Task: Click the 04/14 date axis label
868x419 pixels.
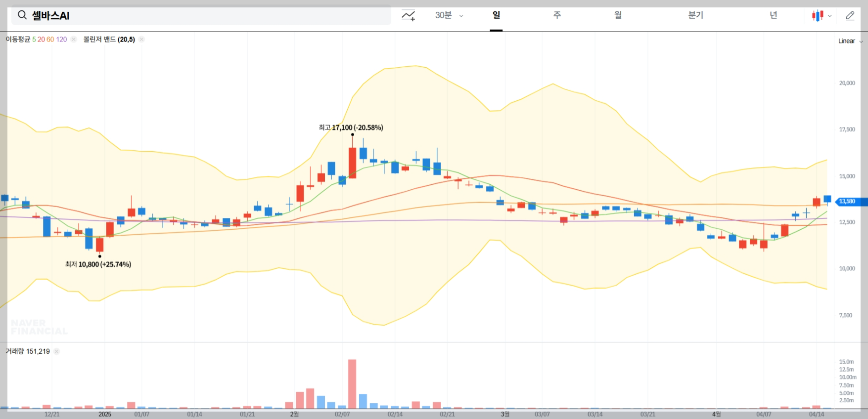Action: pyautogui.click(x=817, y=414)
